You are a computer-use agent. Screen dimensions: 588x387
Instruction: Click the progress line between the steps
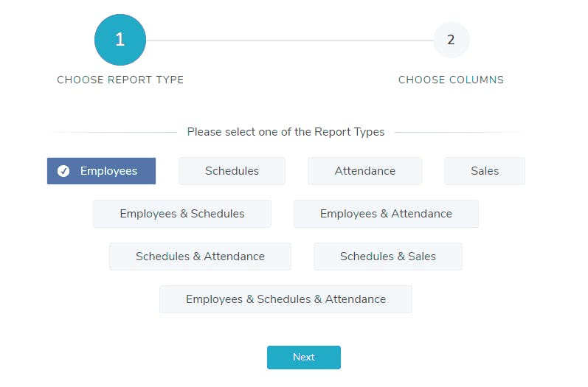tap(288, 40)
